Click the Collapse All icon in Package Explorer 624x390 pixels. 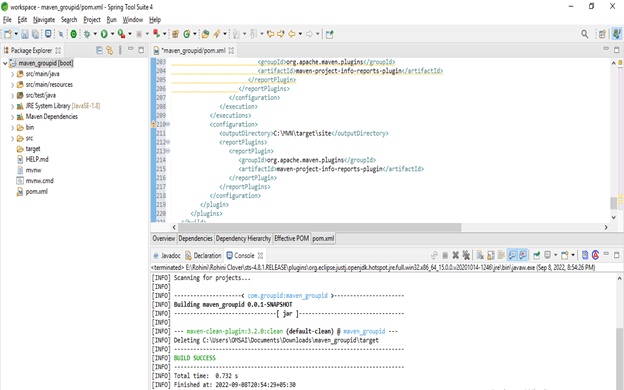coord(99,50)
